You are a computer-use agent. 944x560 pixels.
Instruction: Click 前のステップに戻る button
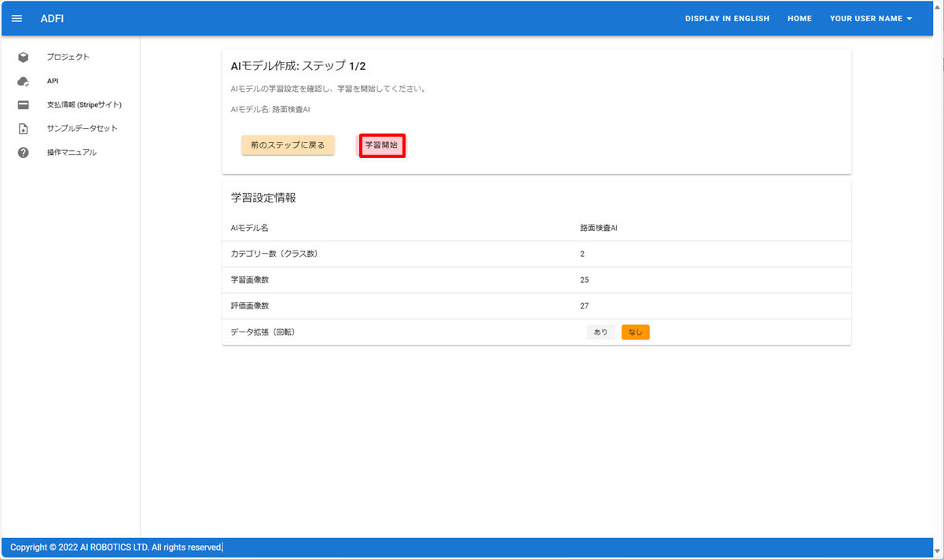(288, 145)
